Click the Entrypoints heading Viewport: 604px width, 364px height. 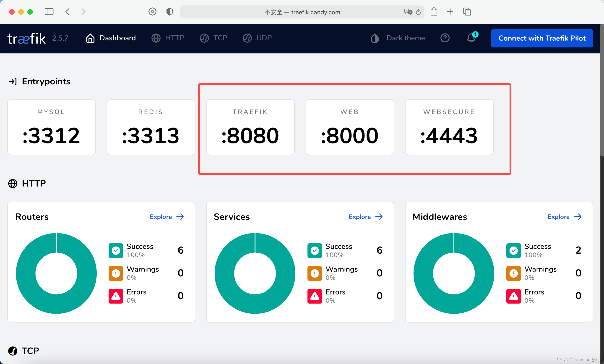(46, 81)
